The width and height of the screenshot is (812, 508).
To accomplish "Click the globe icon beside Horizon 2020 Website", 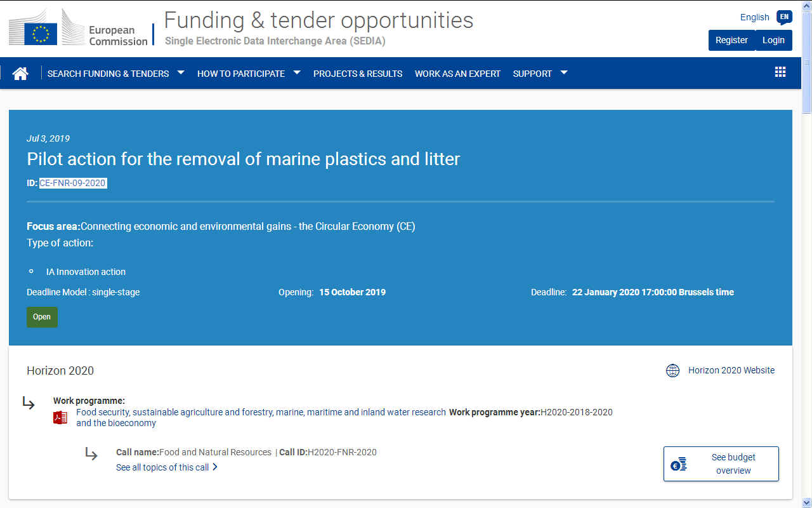I will [x=672, y=370].
